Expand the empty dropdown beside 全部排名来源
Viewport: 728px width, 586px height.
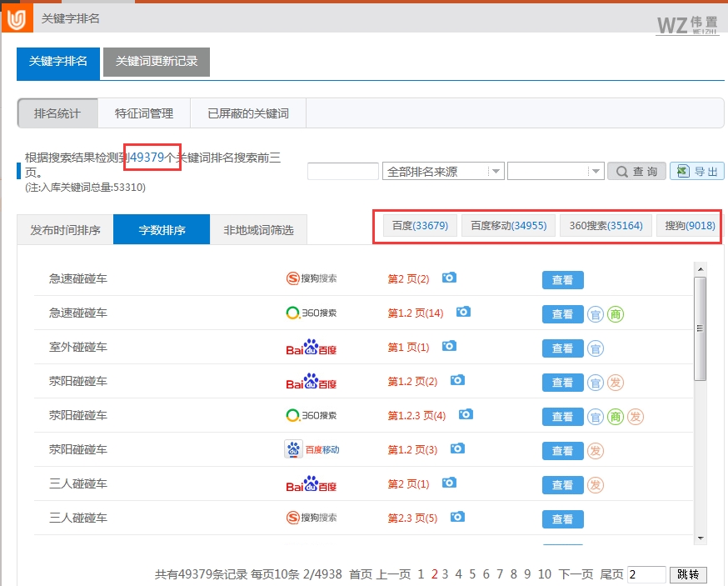pyautogui.click(x=555, y=170)
